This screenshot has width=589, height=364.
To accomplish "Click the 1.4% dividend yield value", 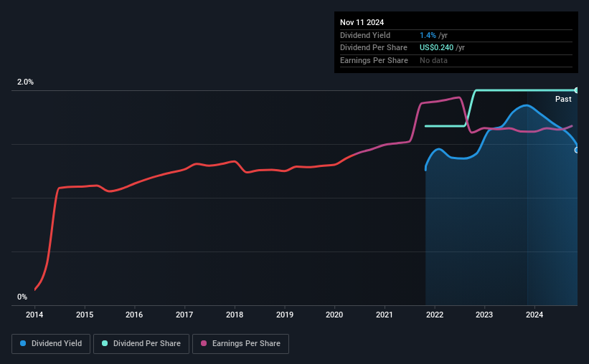I will (x=428, y=35).
